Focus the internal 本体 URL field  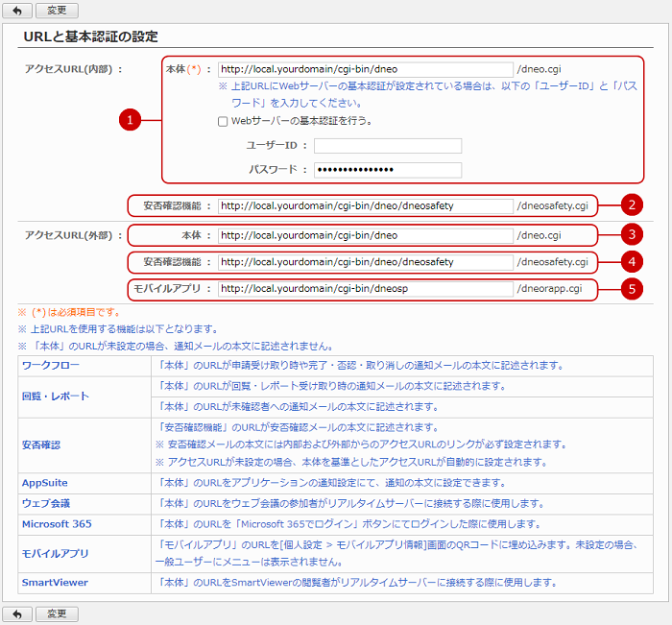365,69
